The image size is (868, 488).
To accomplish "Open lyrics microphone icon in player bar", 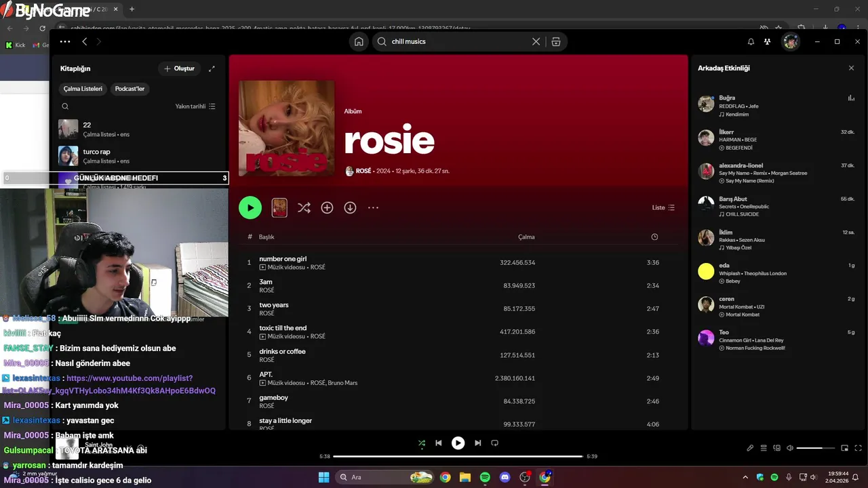I will [x=750, y=448].
